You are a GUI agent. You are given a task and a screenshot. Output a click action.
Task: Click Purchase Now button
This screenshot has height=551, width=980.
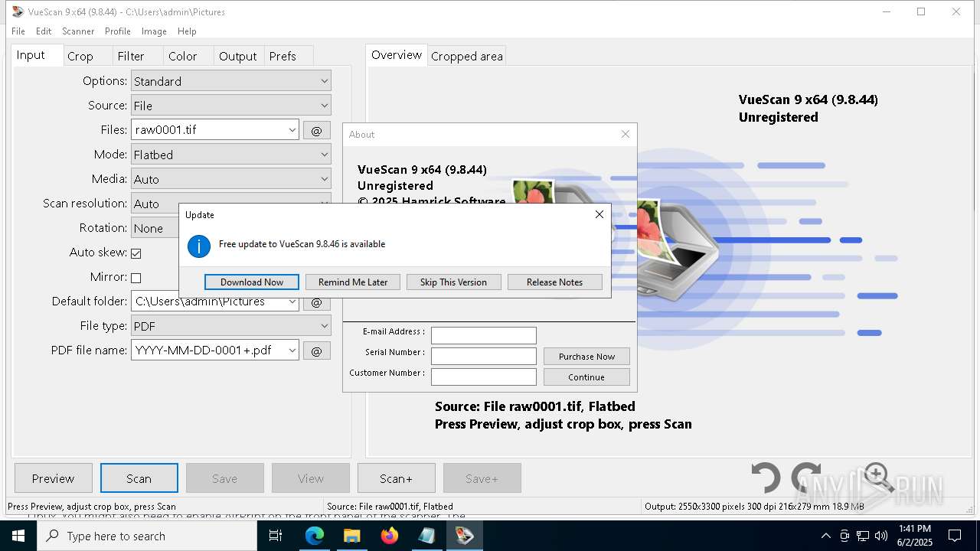tap(586, 357)
